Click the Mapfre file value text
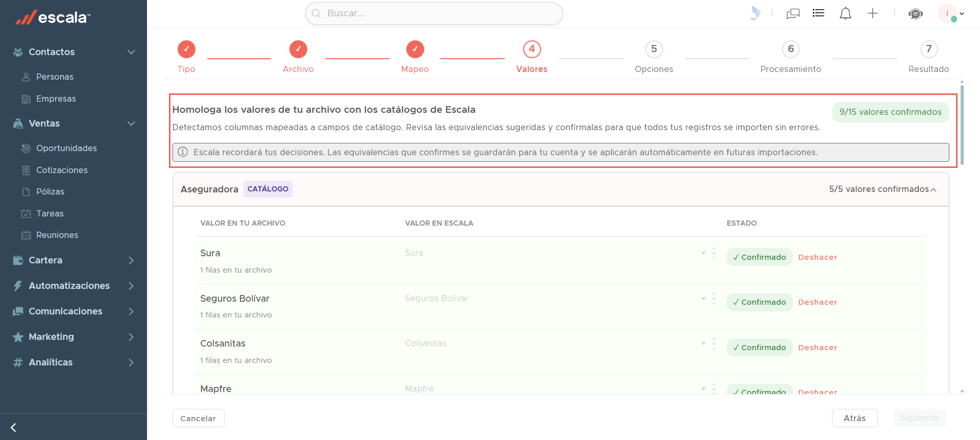 [216, 389]
